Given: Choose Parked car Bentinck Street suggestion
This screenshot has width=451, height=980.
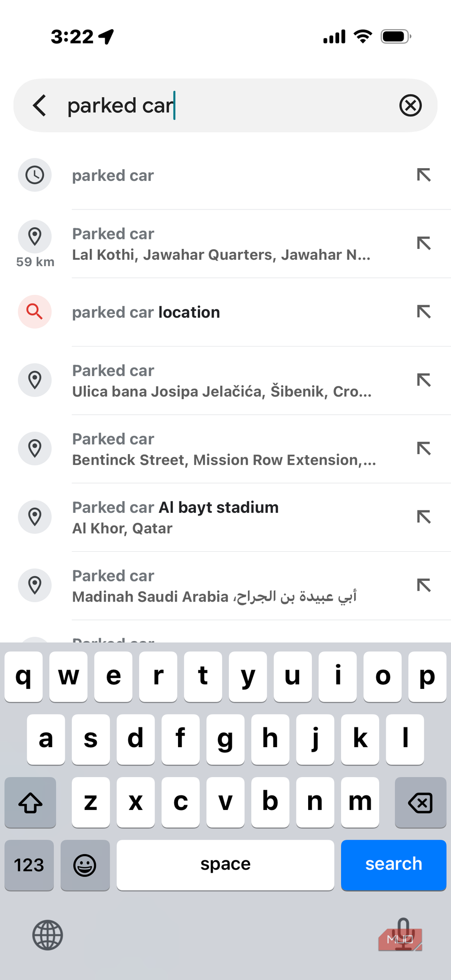Looking at the screenshot, I should (224, 449).
